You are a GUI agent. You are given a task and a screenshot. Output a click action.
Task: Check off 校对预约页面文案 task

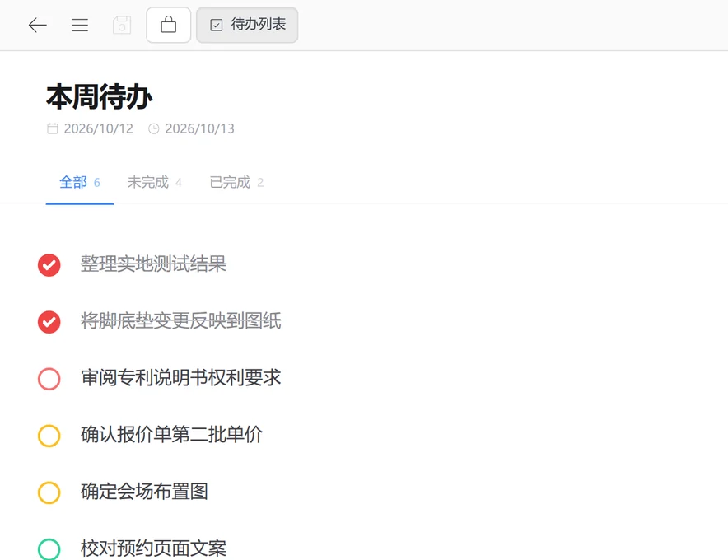click(x=49, y=548)
